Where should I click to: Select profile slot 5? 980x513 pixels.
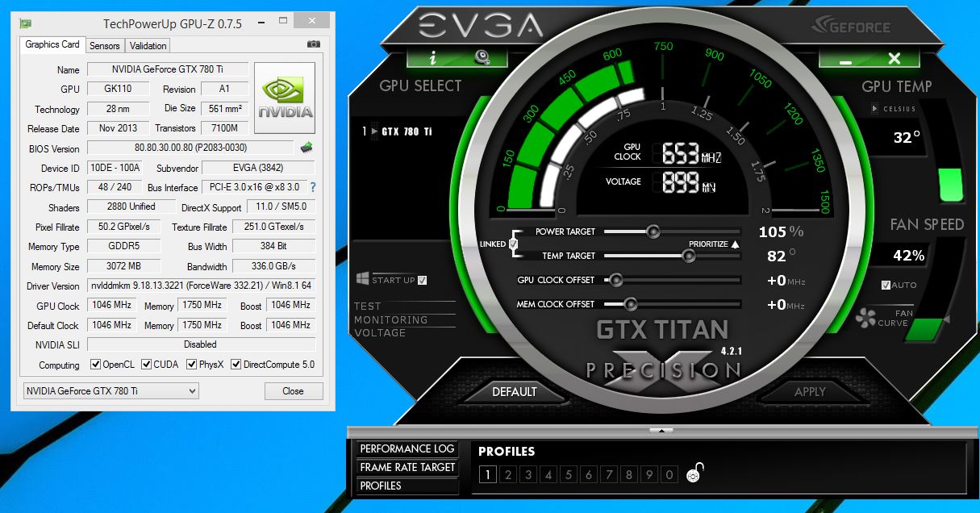(568, 474)
